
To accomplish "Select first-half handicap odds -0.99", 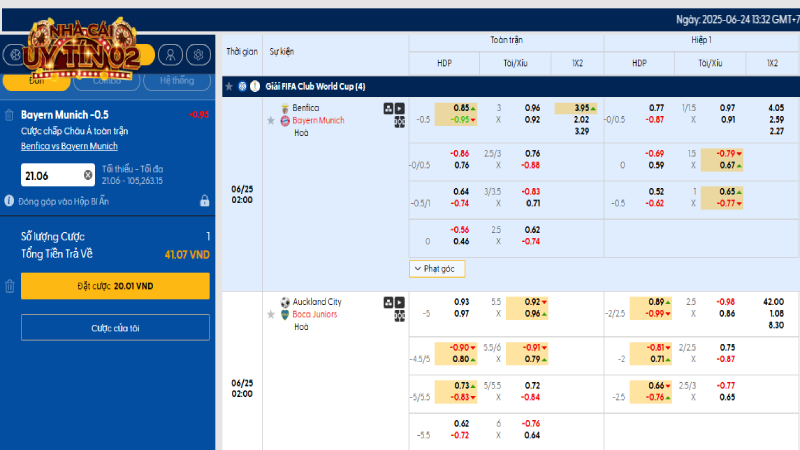I will [655, 314].
